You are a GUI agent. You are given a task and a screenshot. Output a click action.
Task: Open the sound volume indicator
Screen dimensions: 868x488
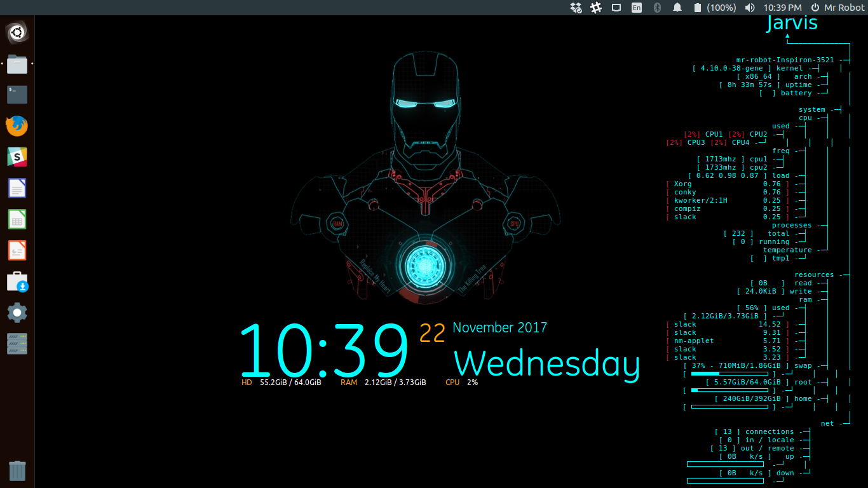point(750,8)
